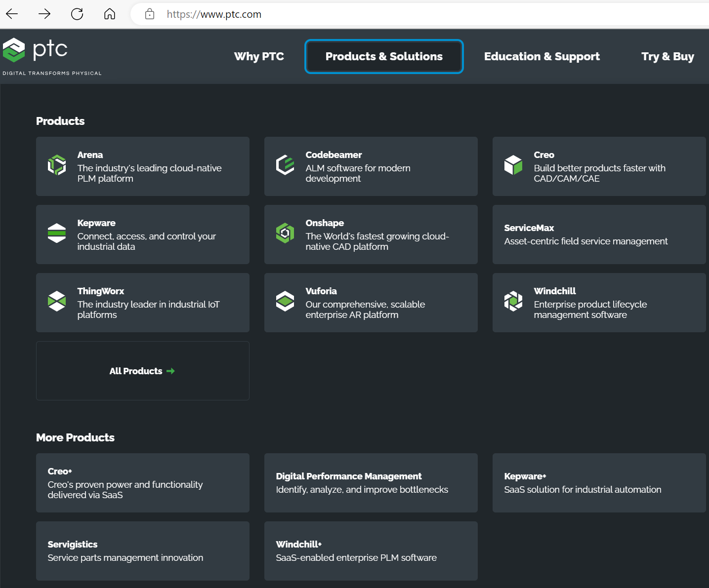709x588 pixels.
Task: Click the ThingWorx product icon
Action: click(x=57, y=301)
